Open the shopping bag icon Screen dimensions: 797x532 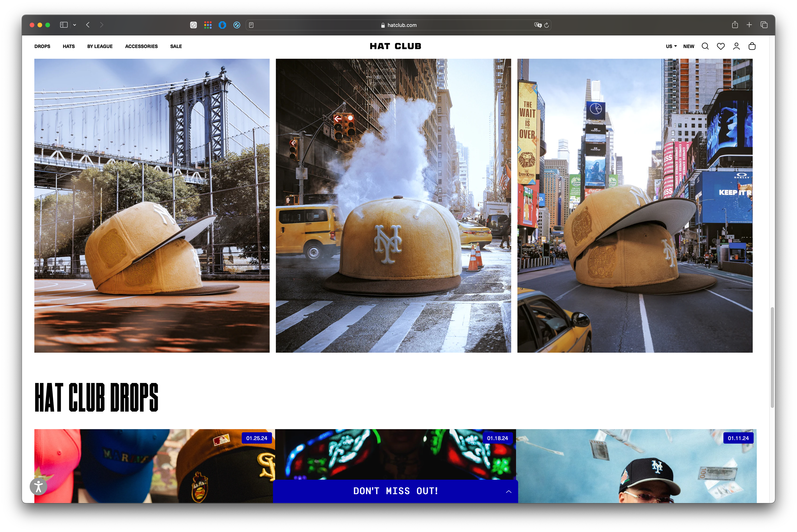[752, 46]
